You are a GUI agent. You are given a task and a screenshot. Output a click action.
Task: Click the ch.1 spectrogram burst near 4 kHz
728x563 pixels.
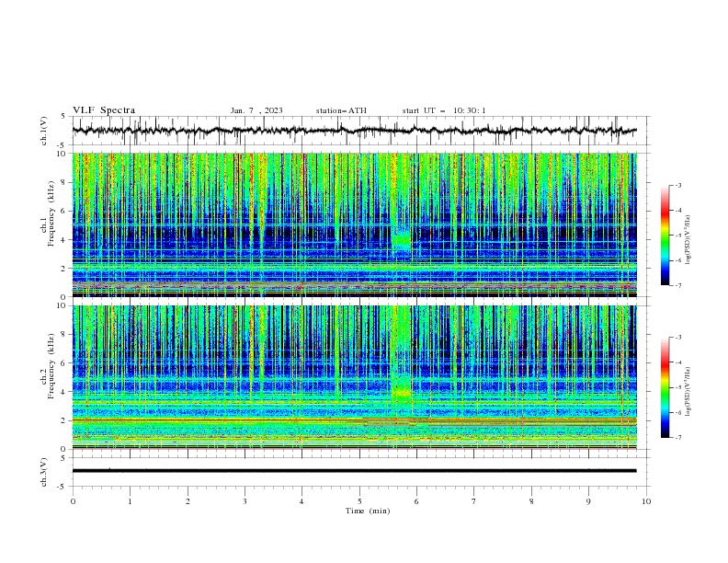coord(402,241)
